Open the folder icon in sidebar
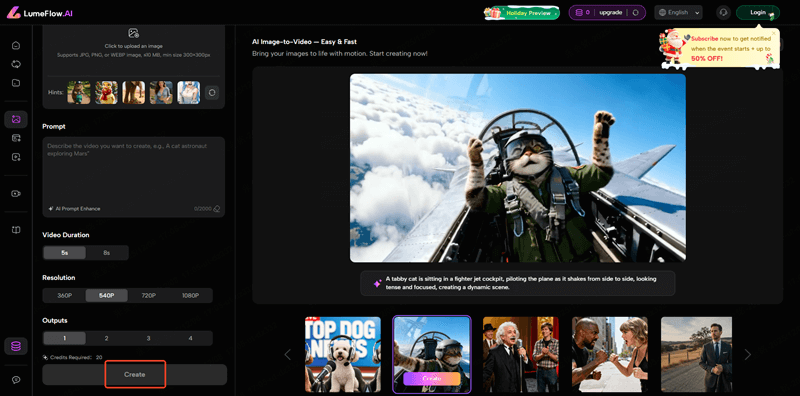Viewport: 800px width, 396px height. point(16,83)
